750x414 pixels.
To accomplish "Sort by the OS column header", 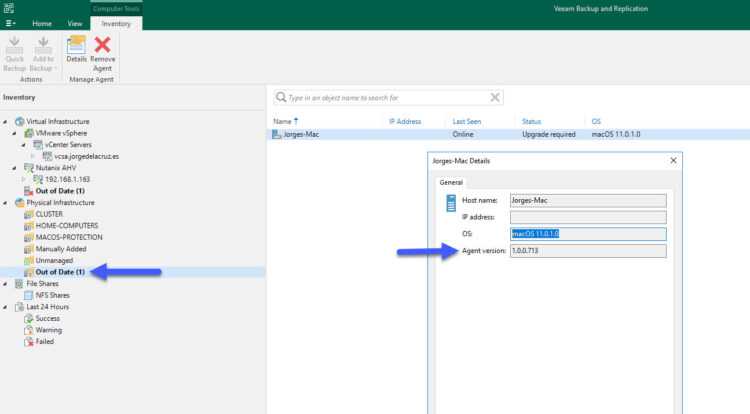I will pos(596,121).
